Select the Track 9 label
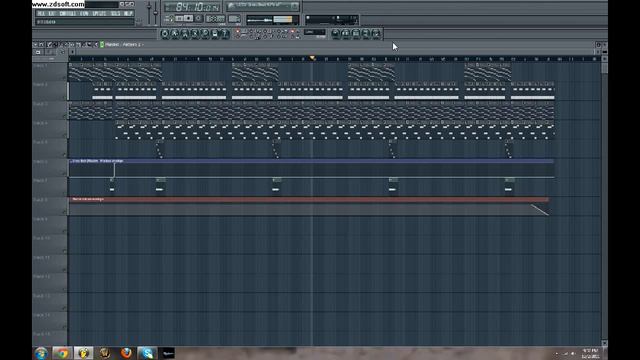This screenshot has height=360, width=640. tap(40, 219)
